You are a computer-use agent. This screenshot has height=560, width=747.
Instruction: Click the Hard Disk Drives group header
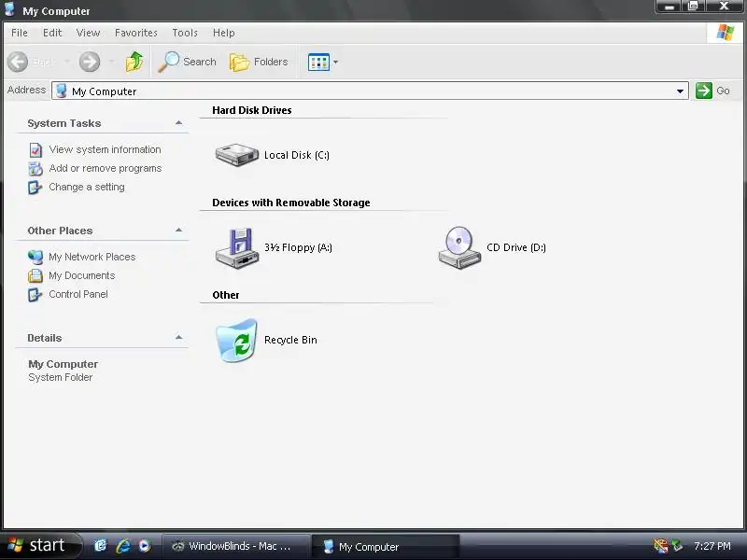coord(252,110)
